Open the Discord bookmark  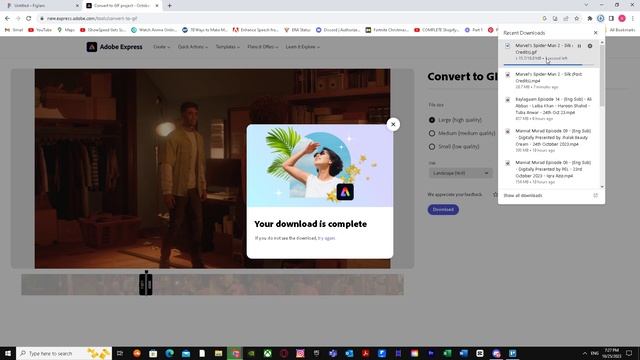pos(338,30)
